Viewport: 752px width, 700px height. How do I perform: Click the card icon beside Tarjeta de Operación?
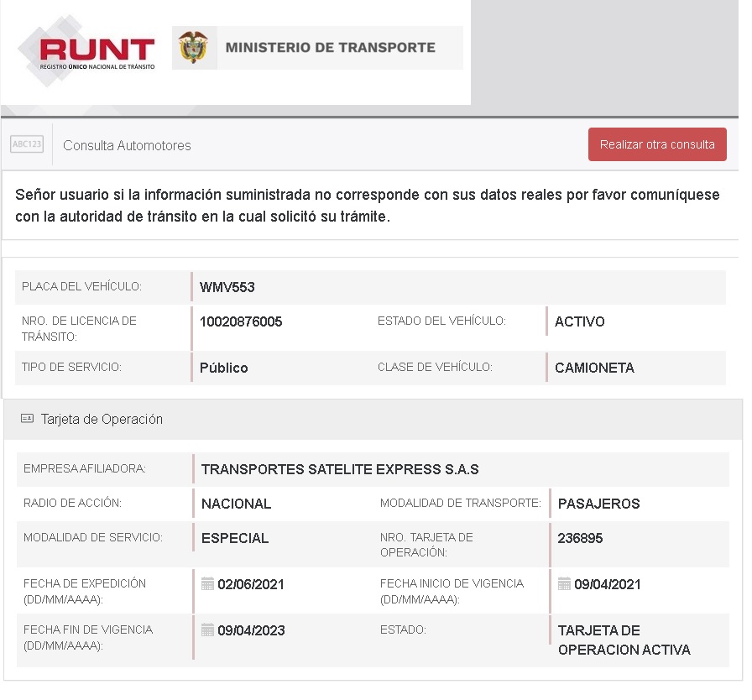click(27, 419)
